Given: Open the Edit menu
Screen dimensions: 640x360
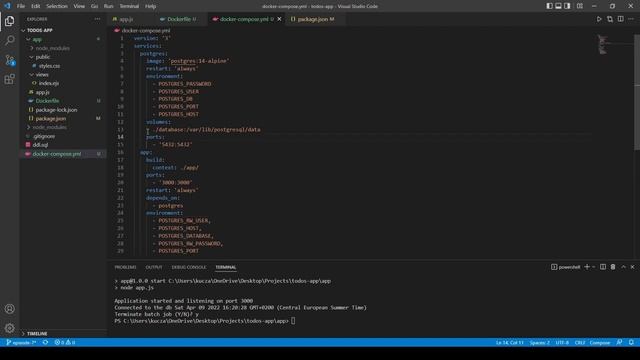Looking at the screenshot, I should 36,6.
